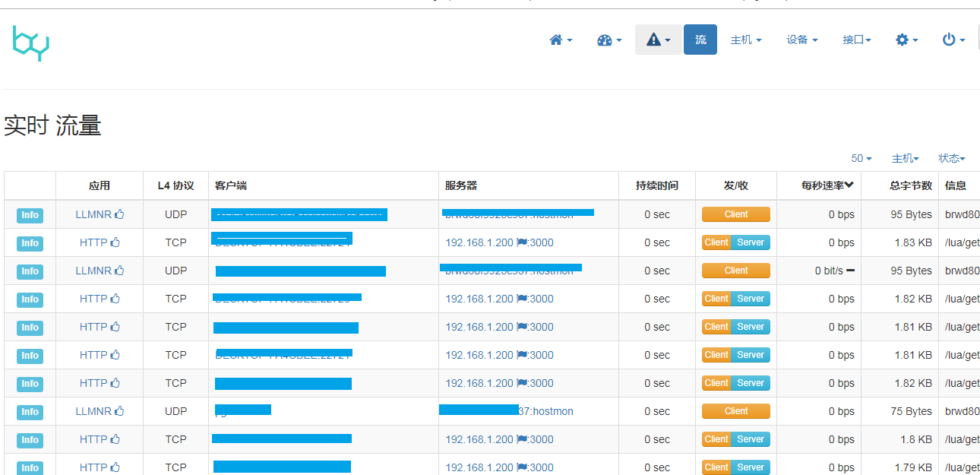Image resolution: width=980 pixels, height=475 pixels.
Task: Open the 主机 filter above the table
Action: (905, 159)
